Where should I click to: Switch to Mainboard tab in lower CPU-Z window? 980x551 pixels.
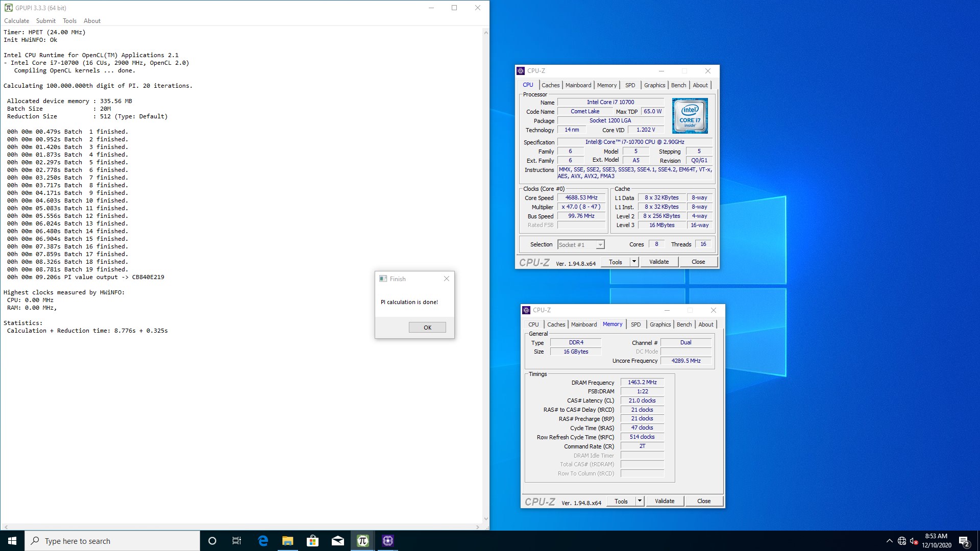584,324
